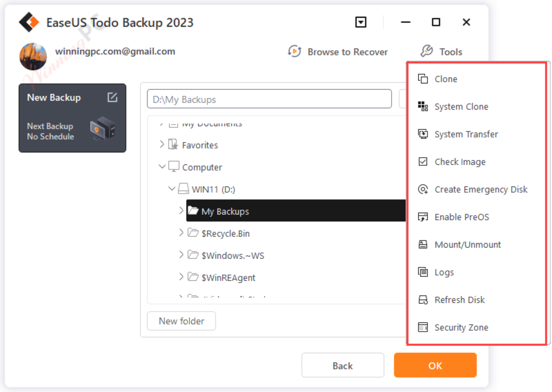Select the Favorites tree item label

point(200,145)
